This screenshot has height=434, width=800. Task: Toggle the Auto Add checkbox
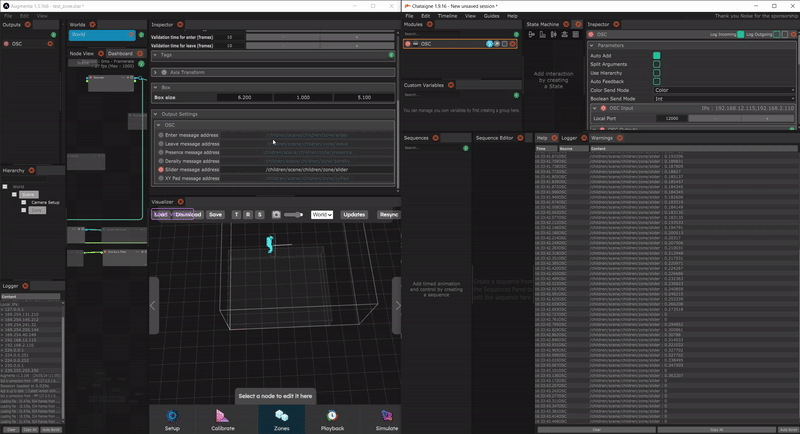[657, 56]
